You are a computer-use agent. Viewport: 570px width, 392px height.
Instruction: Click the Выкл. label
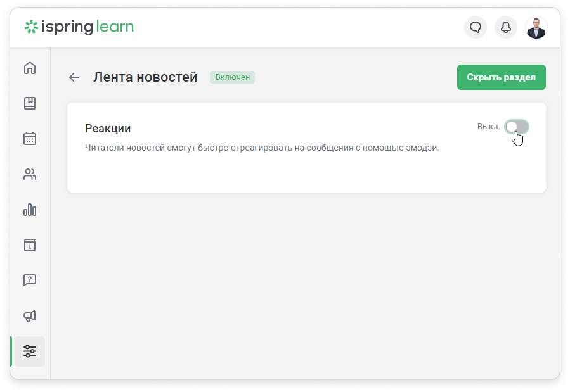tap(489, 127)
